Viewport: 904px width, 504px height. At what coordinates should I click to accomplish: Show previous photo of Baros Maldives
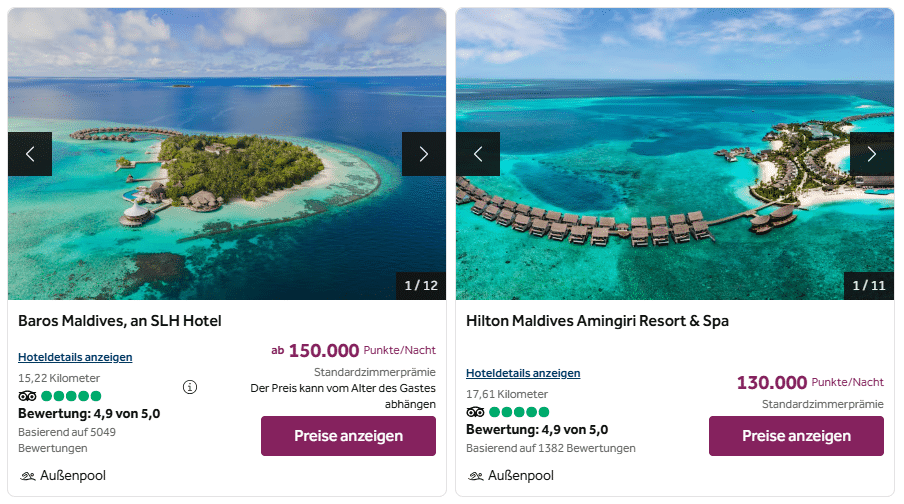click(x=30, y=154)
